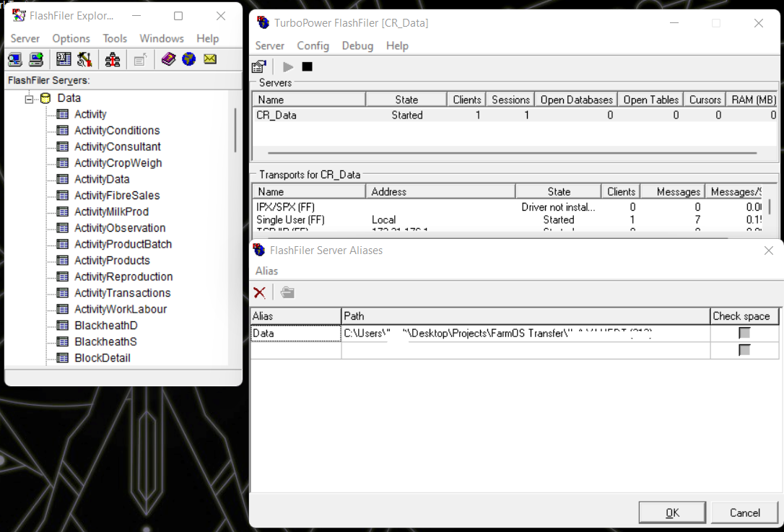Click Cancel in Server Aliases dialog

point(744,513)
